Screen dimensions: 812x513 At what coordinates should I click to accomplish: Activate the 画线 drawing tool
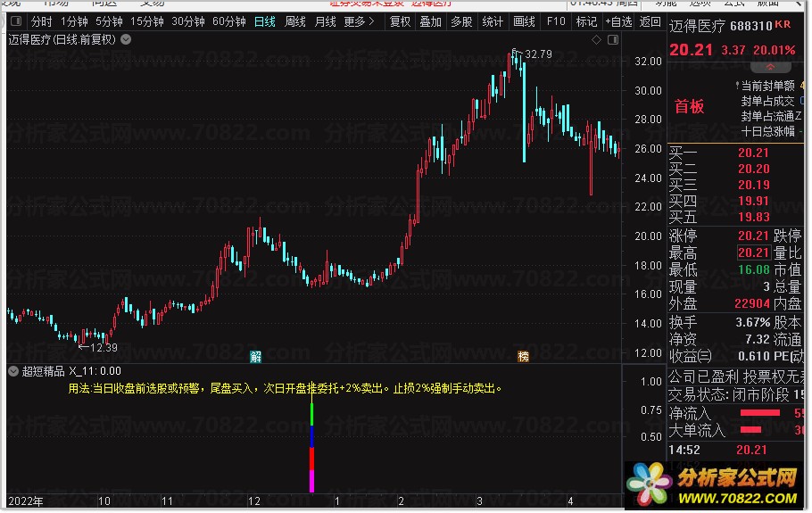pos(524,21)
